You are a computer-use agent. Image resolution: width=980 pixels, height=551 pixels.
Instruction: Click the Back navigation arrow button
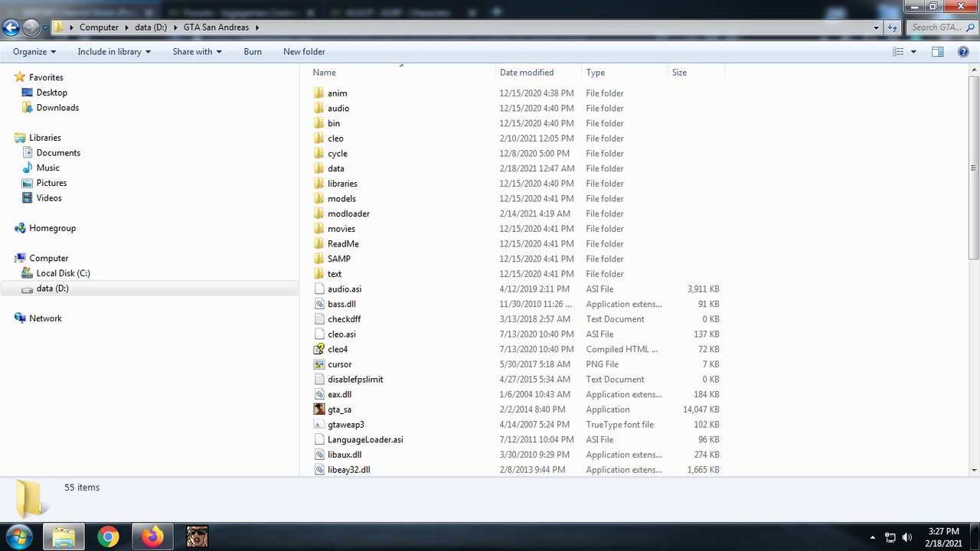coord(11,28)
